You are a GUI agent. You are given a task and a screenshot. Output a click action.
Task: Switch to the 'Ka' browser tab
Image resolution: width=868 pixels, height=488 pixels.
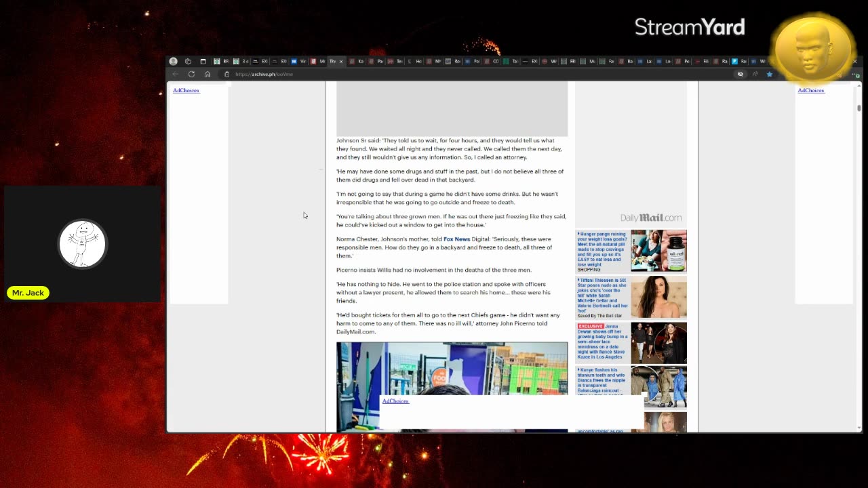click(356, 61)
